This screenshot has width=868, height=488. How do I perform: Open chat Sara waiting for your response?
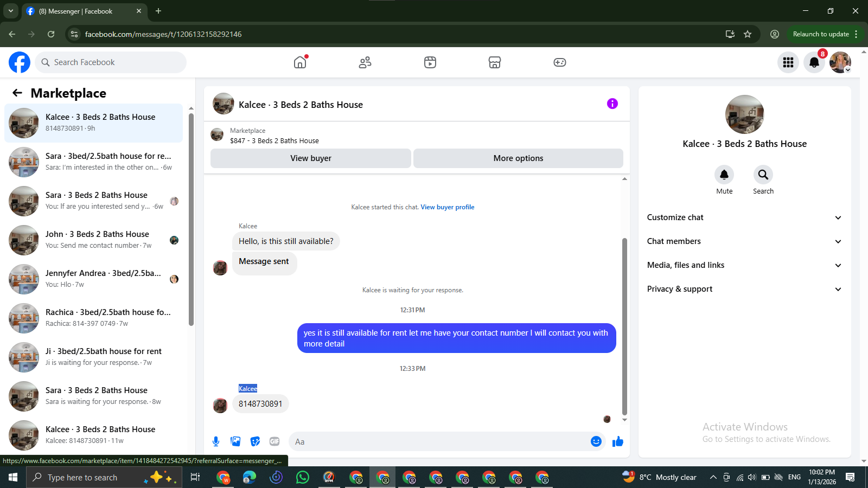pos(93,396)
